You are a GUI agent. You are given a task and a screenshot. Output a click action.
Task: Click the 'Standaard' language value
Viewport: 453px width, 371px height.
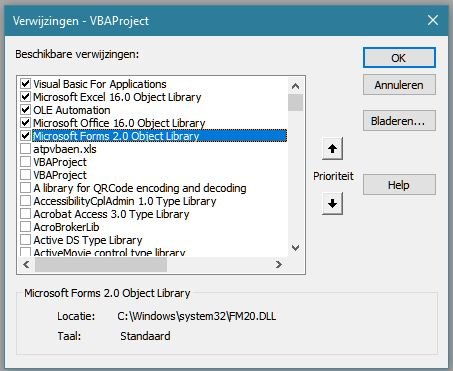pyautogui.click(x=145, y=336)
